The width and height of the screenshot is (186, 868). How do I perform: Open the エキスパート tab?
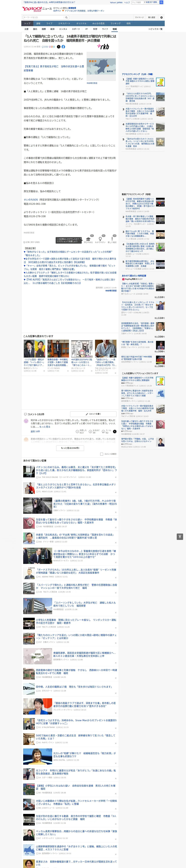[64, 24]
